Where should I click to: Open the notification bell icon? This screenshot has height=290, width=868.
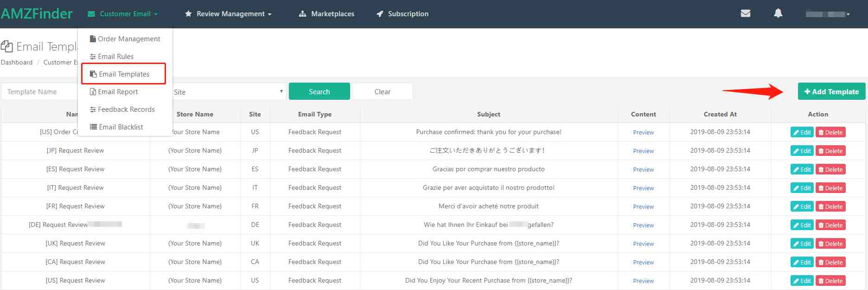pyautogui.click(x=778, y=13)
